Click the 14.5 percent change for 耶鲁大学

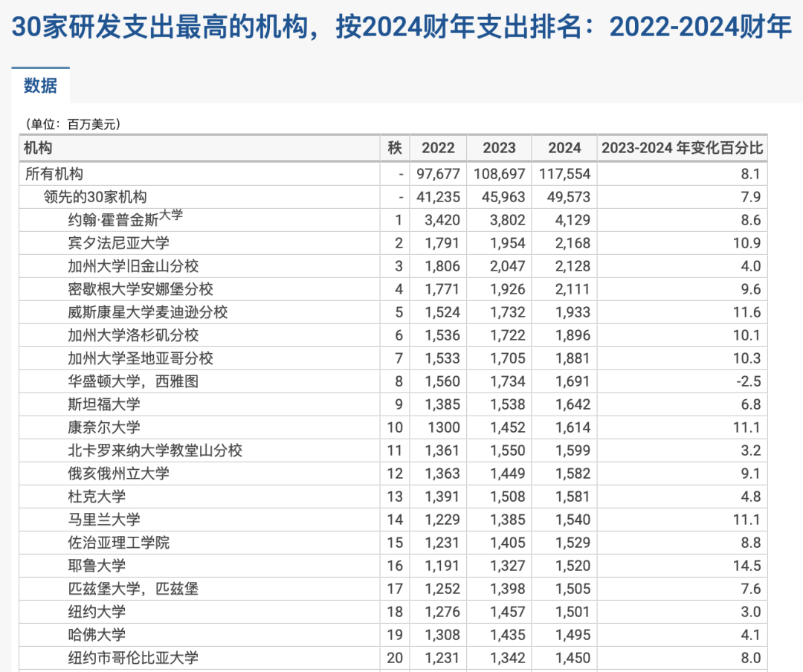746,566
